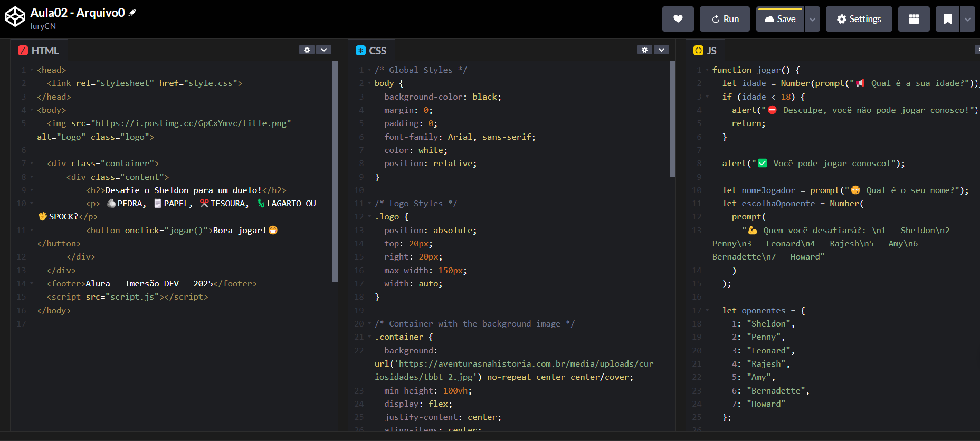Open the CodePen logo home link
The width and height of the screenshot is (980, 441).
[x=15, y=17]
